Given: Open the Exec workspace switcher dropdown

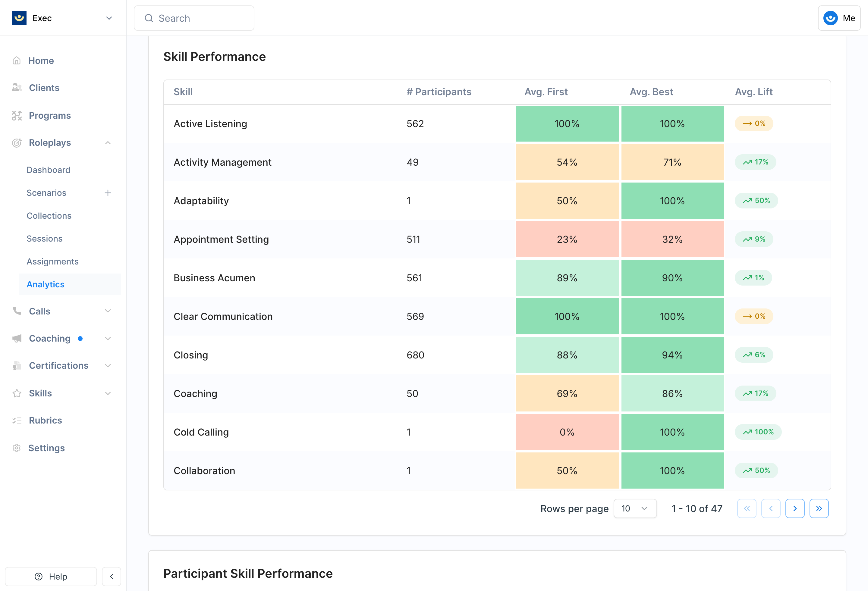Looking at the screenshot, I should 109,18.
